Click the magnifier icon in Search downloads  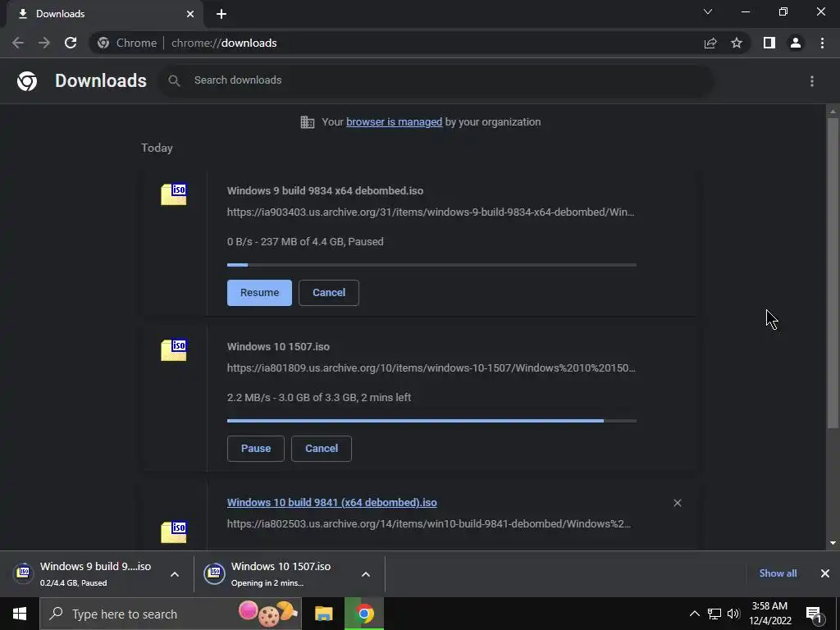click(174, 80)
